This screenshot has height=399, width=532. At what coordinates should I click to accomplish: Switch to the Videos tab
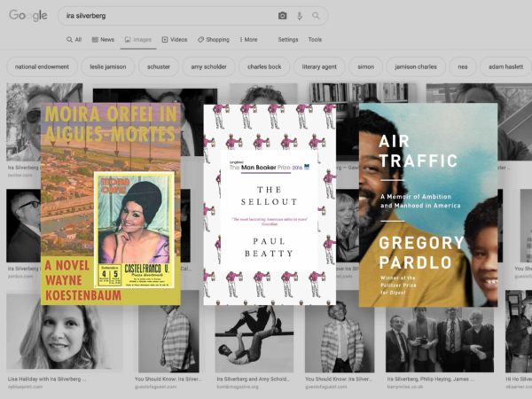[x=175, y=40]
